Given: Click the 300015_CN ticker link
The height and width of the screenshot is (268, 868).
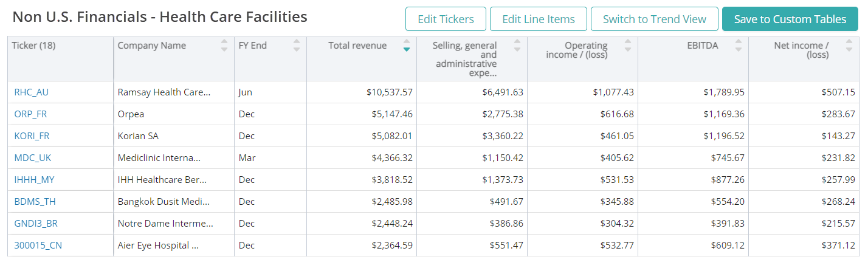Looking at the screenshot, I should (38, 246).
